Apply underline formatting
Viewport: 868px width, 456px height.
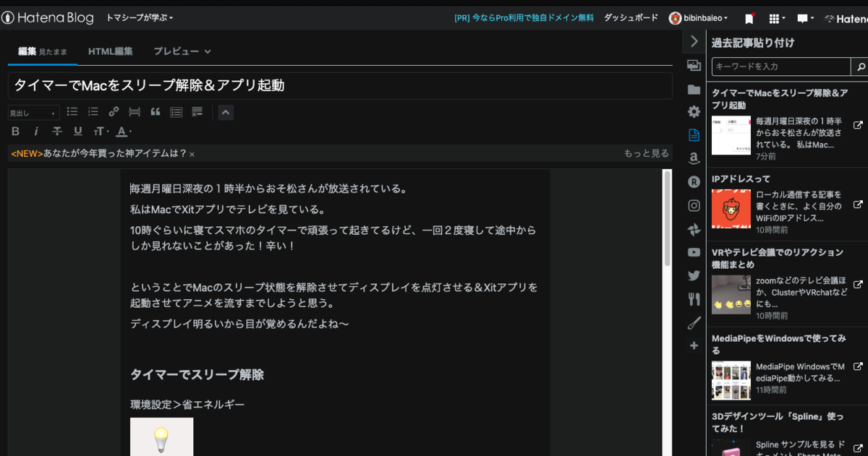(77, 132)
